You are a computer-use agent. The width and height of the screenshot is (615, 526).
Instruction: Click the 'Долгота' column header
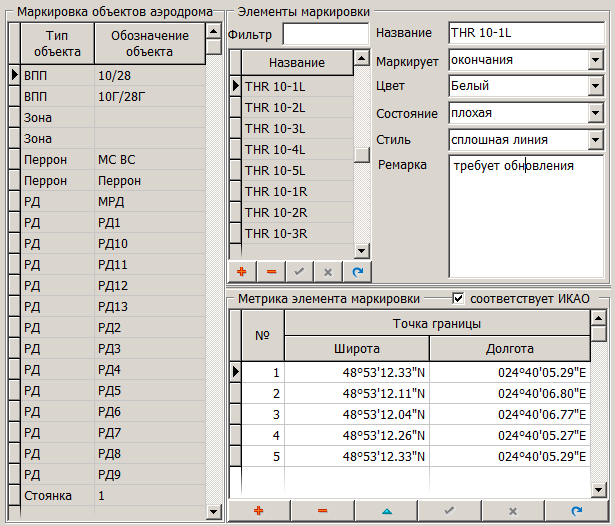508,348
